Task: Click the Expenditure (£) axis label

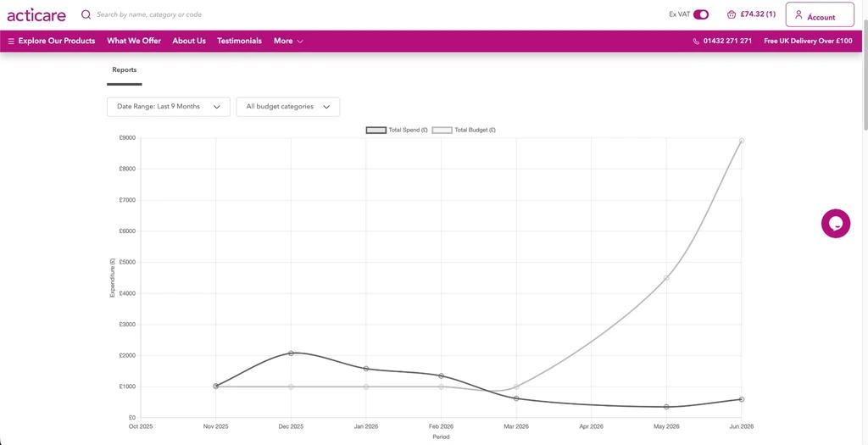Action: pyautogui.click(x=113, y=278)
